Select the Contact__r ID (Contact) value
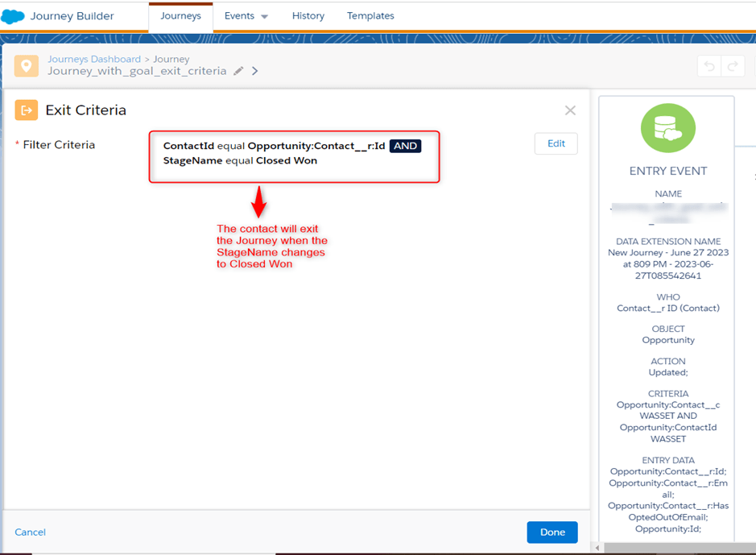The width and height of the screenshot is (756, 555). tap(668, 309)
